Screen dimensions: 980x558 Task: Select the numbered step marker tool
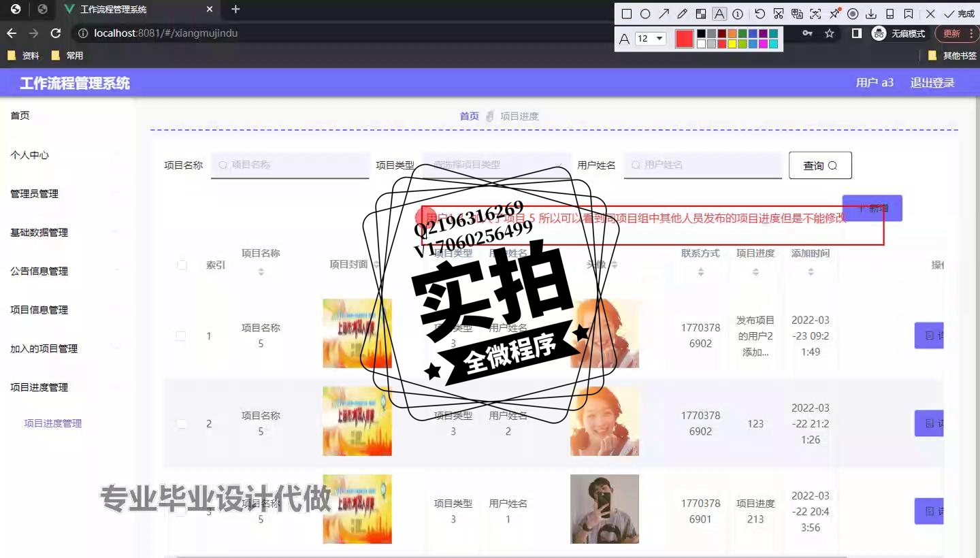pos(738,14)
